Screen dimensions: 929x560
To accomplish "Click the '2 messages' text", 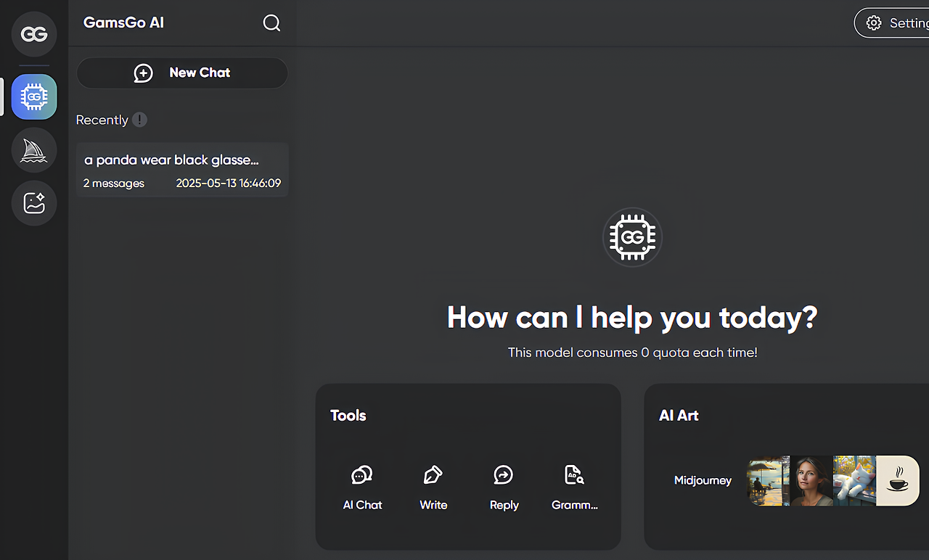I will [x=114, y=184].
